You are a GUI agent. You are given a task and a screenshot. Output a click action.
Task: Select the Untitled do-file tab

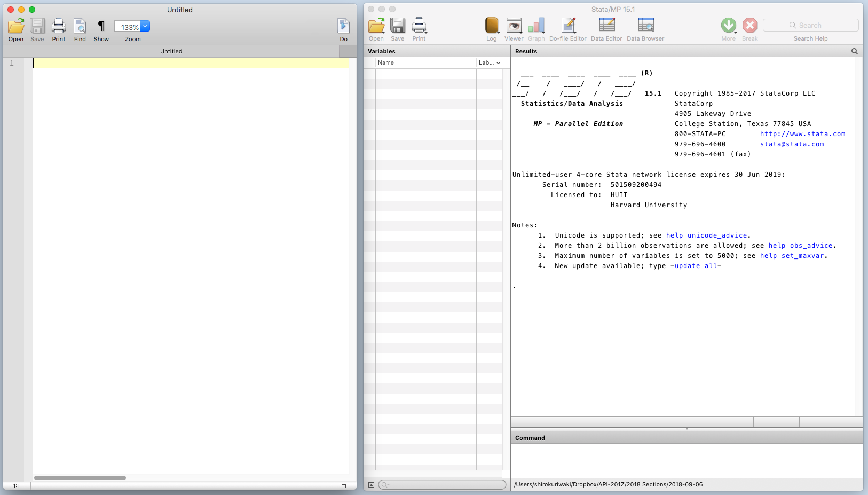pos(171,51)
